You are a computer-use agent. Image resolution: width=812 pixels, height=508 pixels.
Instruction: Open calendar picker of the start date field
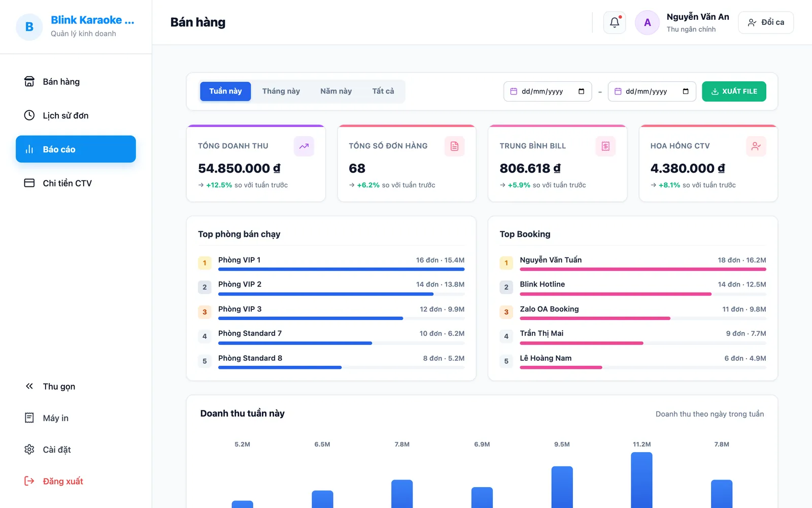tap(582, 91)
